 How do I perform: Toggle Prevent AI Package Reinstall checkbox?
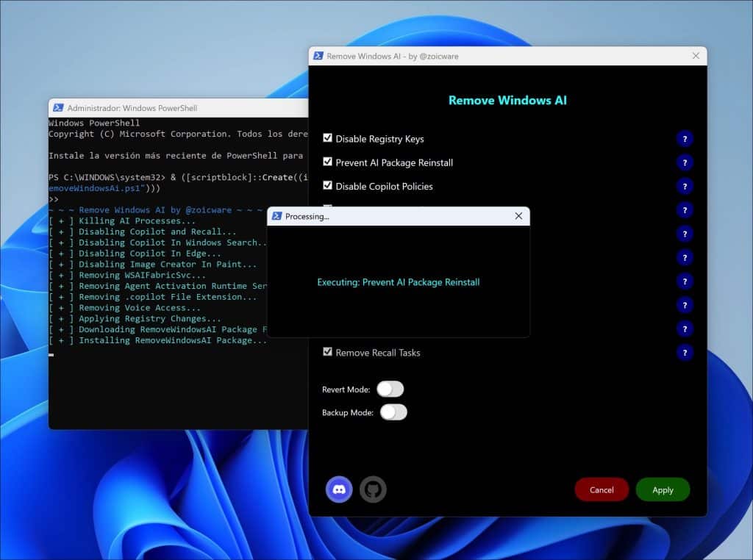(x=328, y=162)
